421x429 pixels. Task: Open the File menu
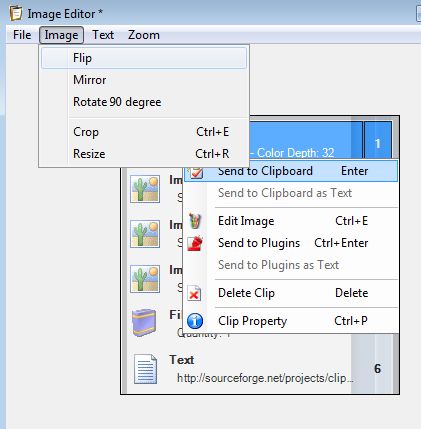click(x=22, y=35)
